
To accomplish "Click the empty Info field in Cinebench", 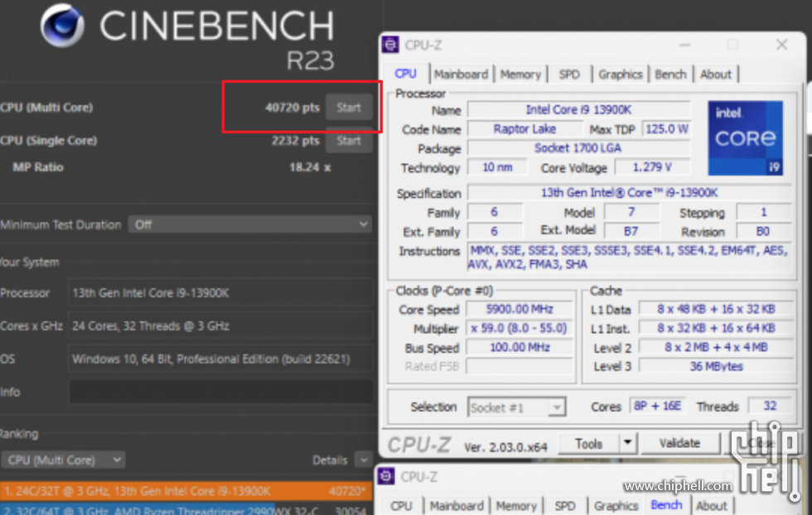I will tap(220, 392).
